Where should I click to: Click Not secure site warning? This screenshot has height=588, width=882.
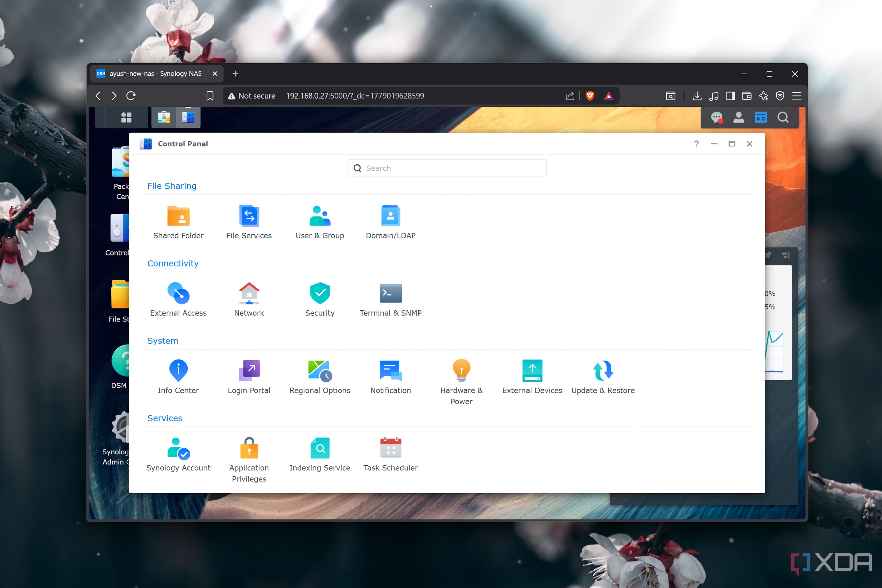pyautogui.click(x=252, y=96)
